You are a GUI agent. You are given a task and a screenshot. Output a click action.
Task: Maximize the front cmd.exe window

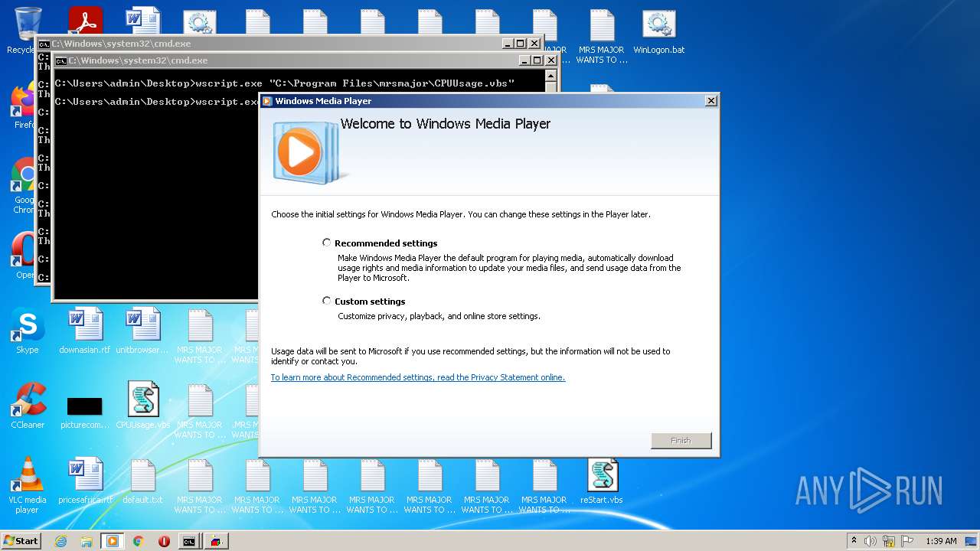[x=537, y=60]
